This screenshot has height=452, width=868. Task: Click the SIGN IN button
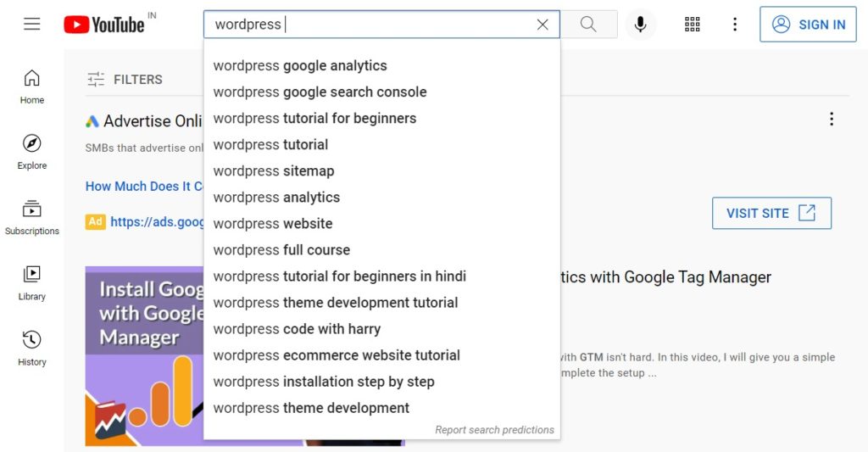point(809,25)
